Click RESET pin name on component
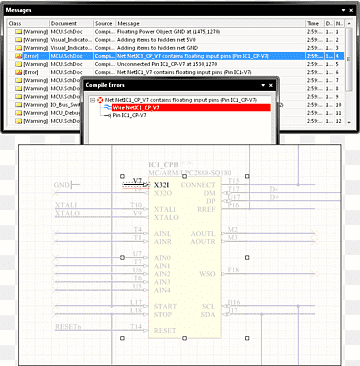Image resolution: width=360 pixels, height=366 pixels. pyautogui.click(x=165, y=331)
